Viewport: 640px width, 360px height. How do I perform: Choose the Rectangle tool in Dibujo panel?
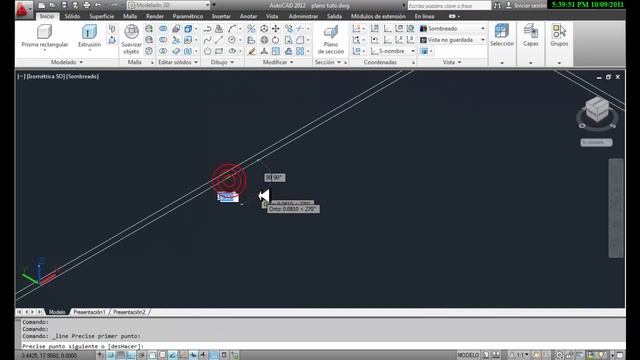pos(219,51)
